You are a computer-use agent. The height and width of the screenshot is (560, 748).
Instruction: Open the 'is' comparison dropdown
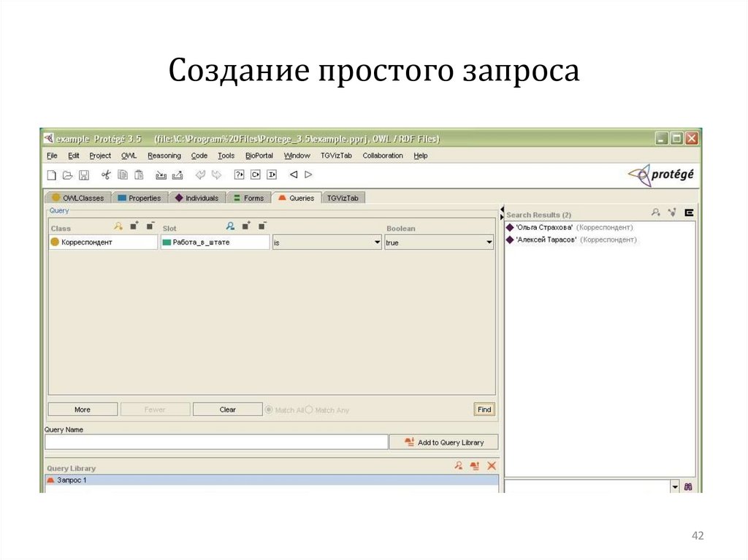[x=327, y=242]
